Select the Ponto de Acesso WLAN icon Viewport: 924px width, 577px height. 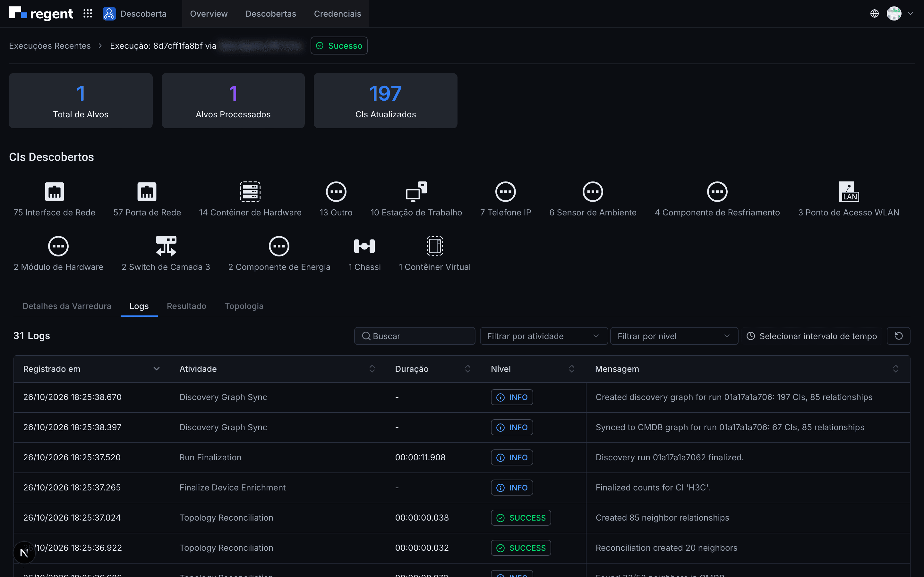click(x=848, y=192)
